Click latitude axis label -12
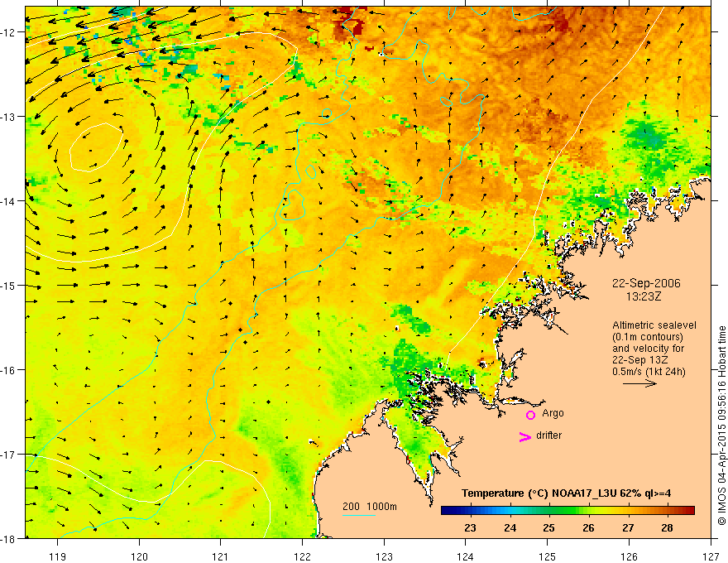 (8, 32)
